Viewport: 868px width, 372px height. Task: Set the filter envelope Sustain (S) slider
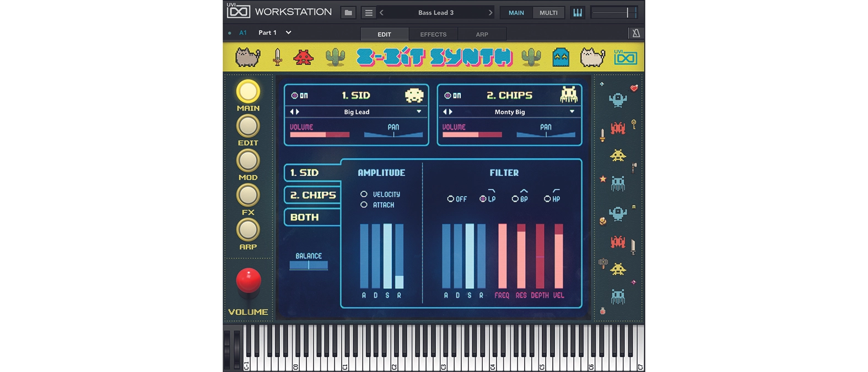470,256
